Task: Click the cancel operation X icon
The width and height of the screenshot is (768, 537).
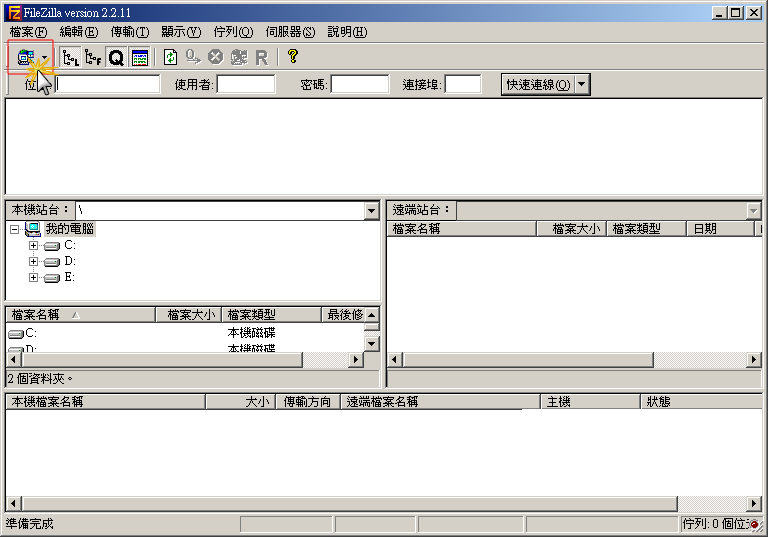Action: pos(216,57)
